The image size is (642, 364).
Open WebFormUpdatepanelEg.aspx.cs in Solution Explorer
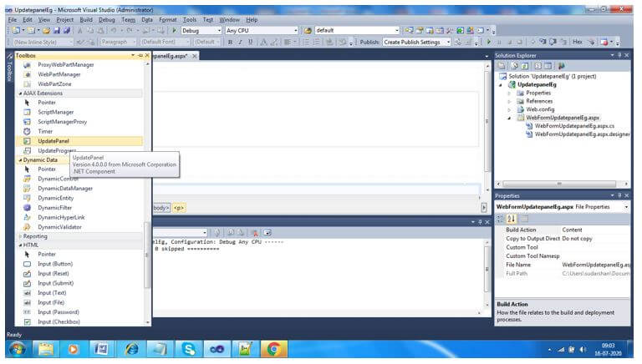click(574, 126)
